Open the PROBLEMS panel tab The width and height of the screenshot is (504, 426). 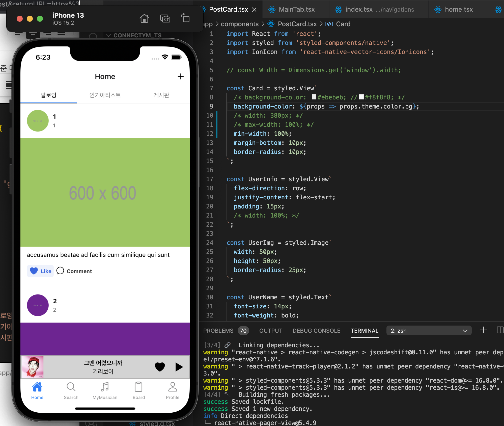[218, 331]
